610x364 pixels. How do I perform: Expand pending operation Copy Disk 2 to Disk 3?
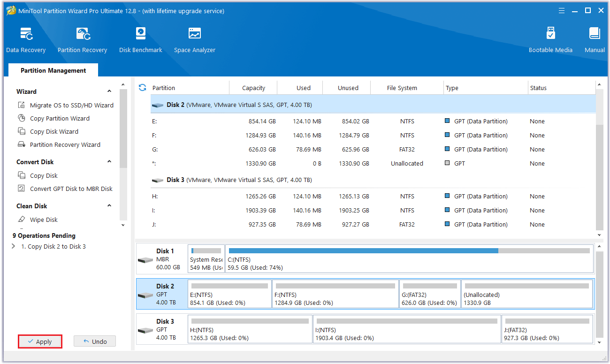pyautogui.click(x=13, y=246)
